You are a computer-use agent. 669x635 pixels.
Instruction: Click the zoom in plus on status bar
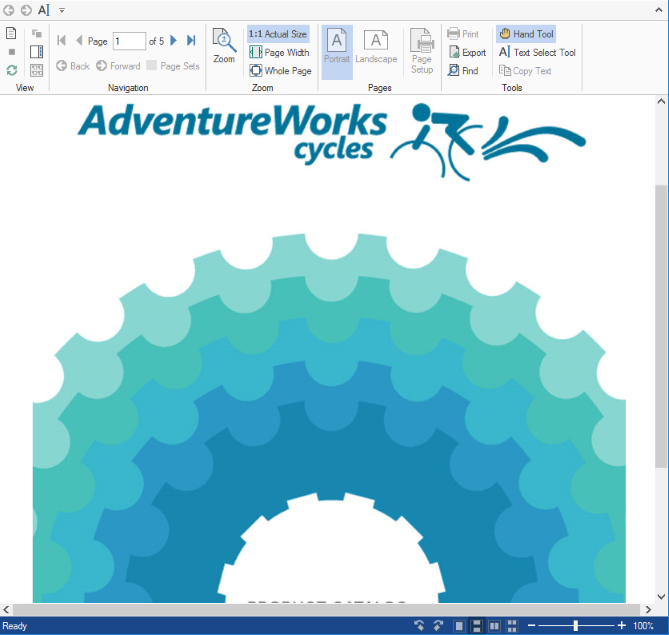[x=622, y=626]
